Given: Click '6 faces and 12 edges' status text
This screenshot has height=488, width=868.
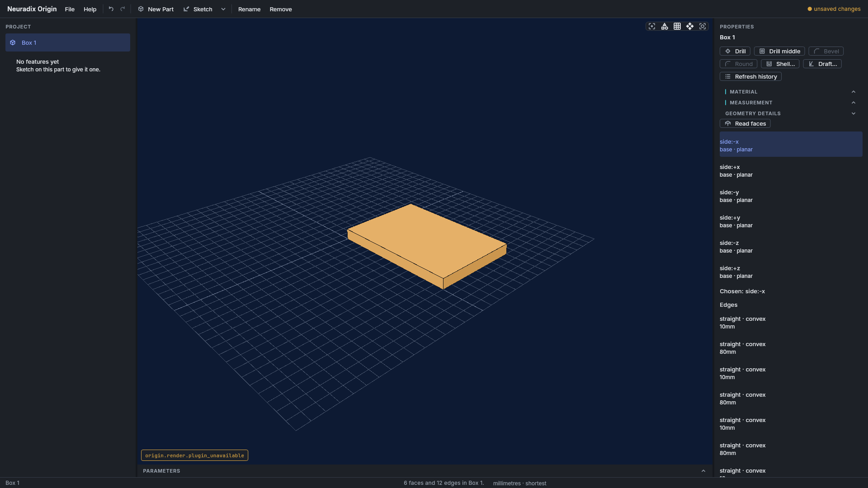Looking at the screenshot, I should click(443, 483).
